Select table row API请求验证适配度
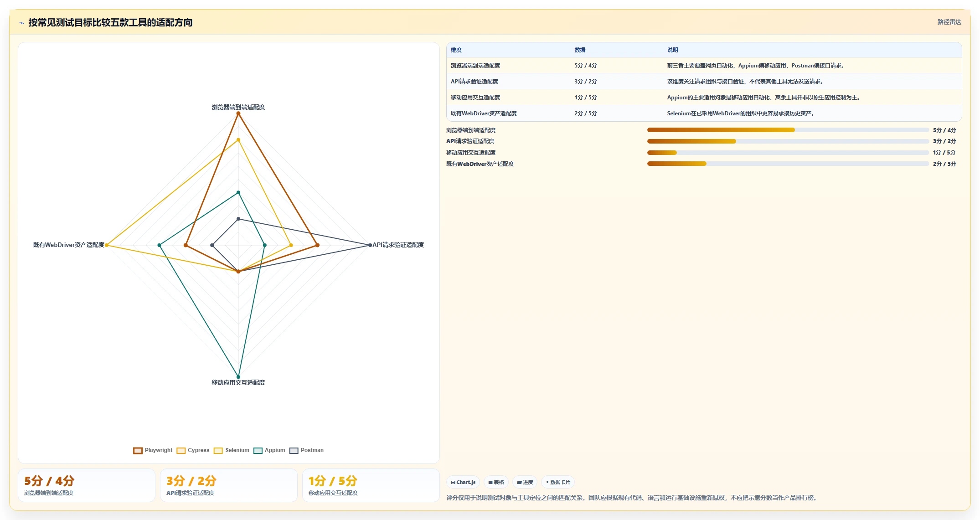 coord(704,82)
